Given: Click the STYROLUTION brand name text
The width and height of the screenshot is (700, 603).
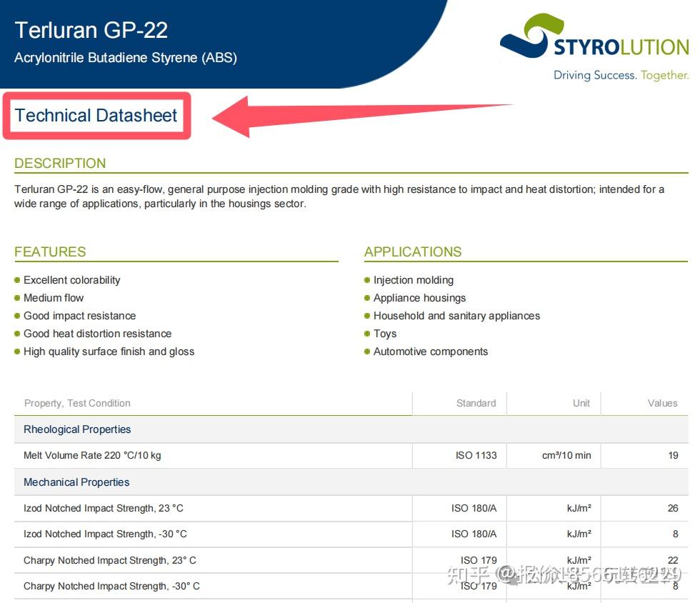Looking at the screenshot, I should pyautogui.click(x=621, y=47).
